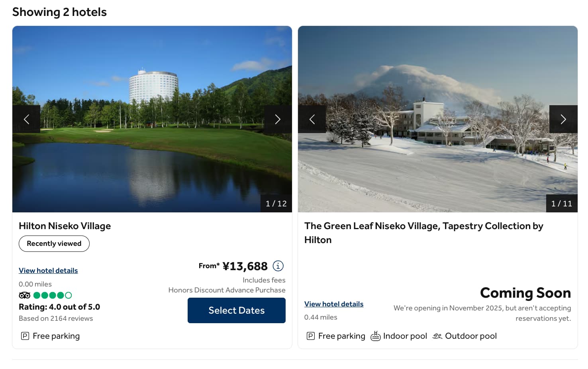
Task: Click the Recently viewed badge
Action: 54,243
